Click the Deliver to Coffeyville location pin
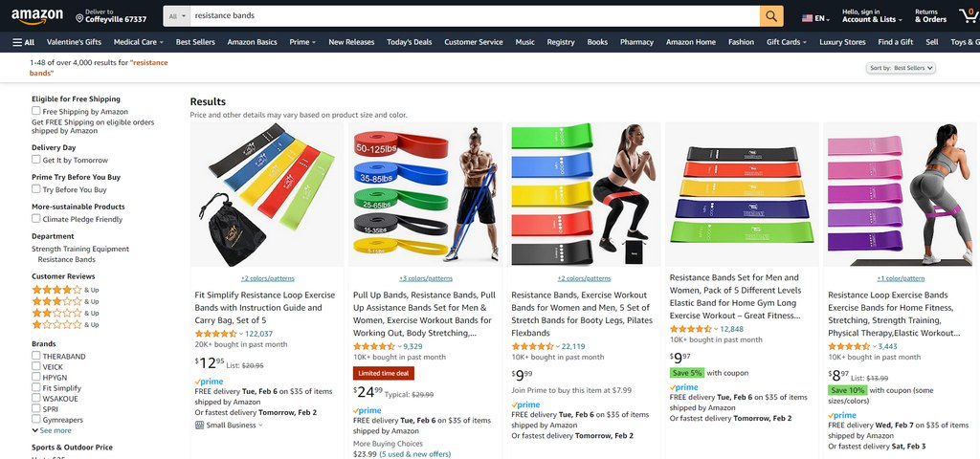Image resolution: width=980 pixels, height=459 pixels. (79, 19)
